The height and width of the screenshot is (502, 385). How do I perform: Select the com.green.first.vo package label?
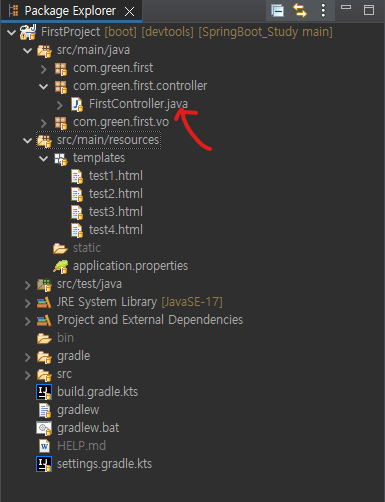[x=121, y=122]
